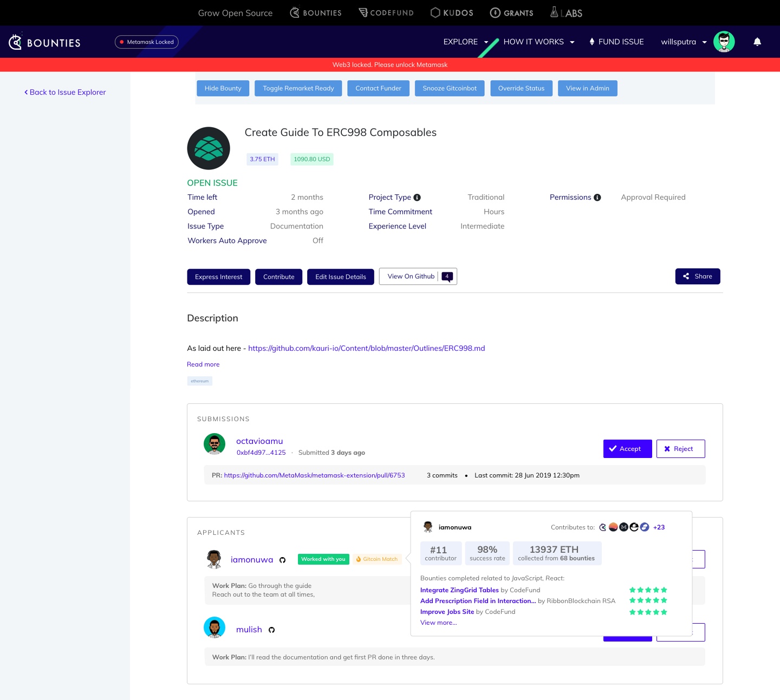
Task: Click Edit Issue Details button
Action: pyautogui.click(x=341, y=277)
